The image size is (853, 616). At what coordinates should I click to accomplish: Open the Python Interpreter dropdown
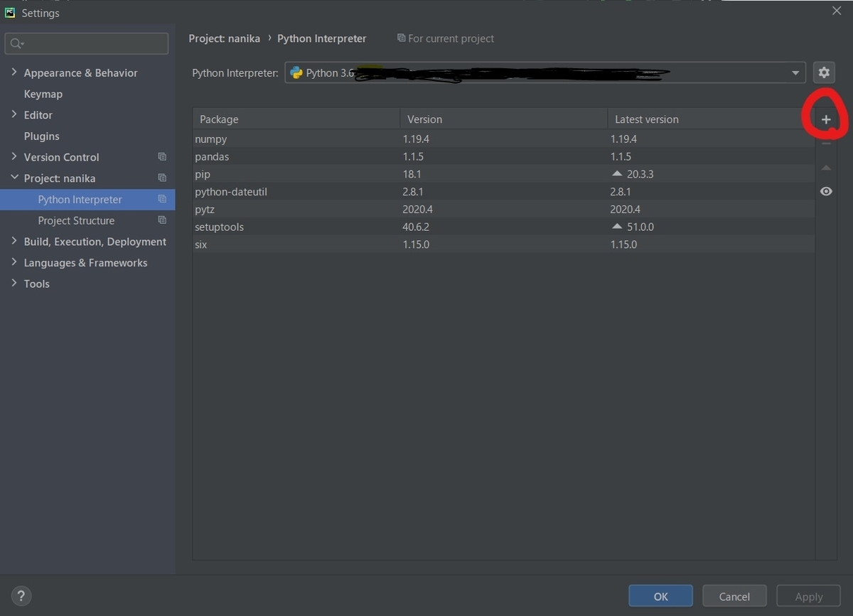pos(545,72)
